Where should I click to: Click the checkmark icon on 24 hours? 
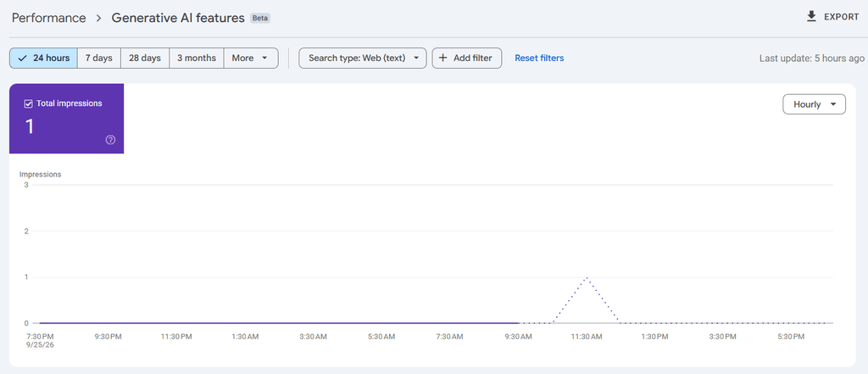(22, 58)
